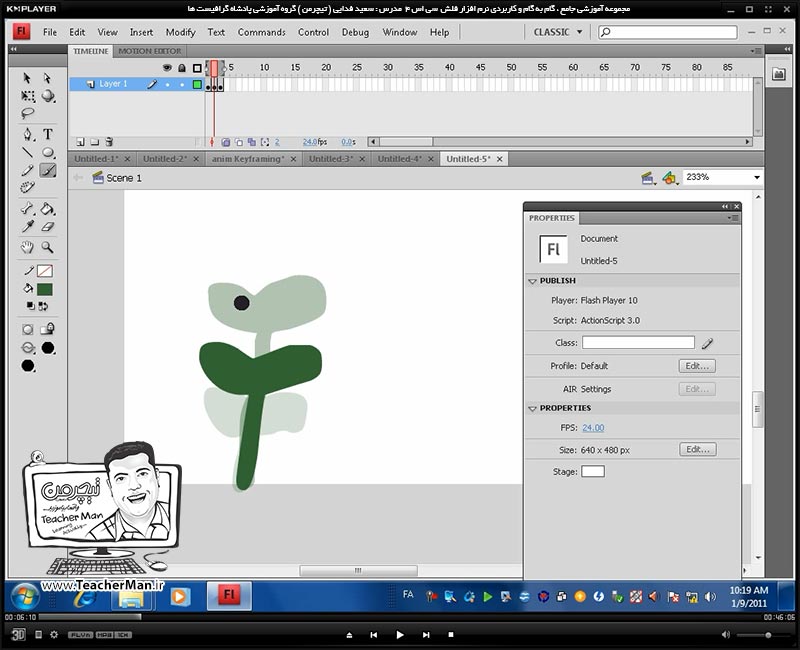The image size is (800, 650).
Task: Toggle Object Drawing mode in tools panel
Action: [x=28, y=330]
